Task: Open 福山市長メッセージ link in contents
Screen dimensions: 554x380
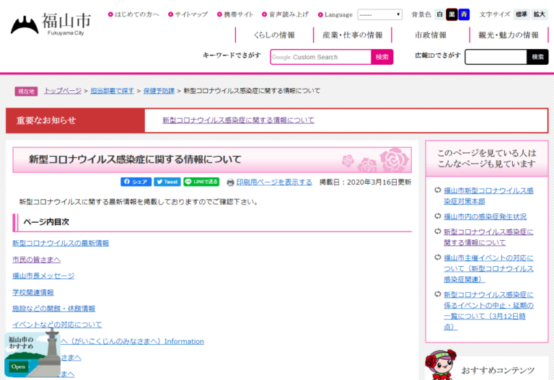Action: click(x=43, y=276)
